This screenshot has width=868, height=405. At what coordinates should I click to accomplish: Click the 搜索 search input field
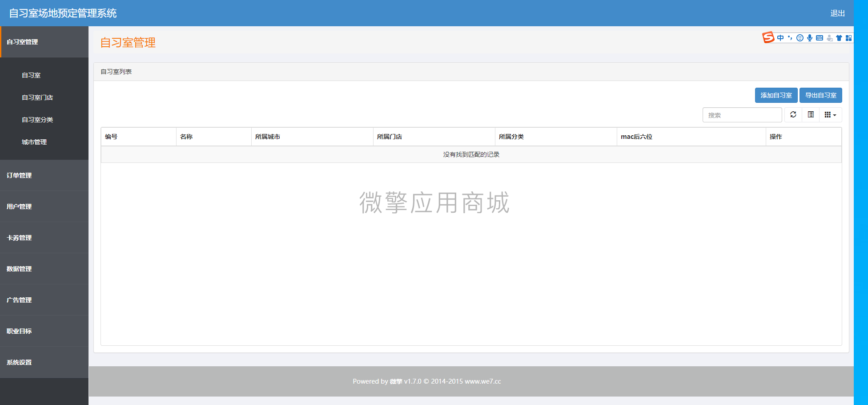(742, 115)
